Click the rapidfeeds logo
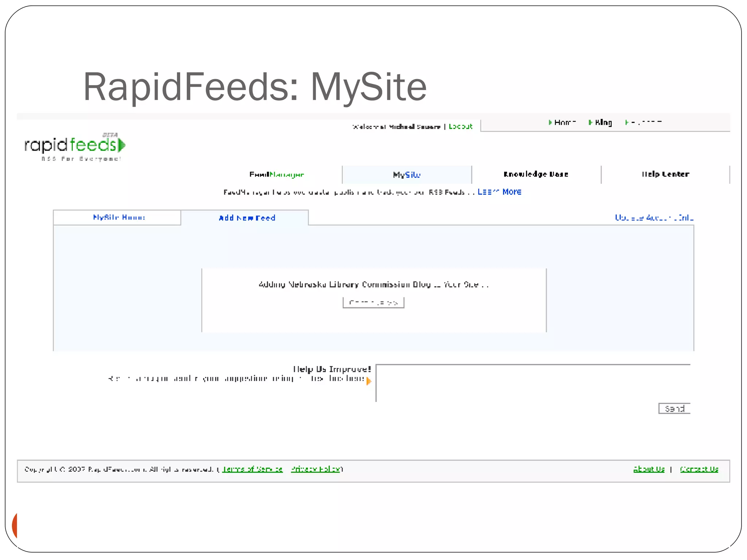This screenshot has height=560, width=747. (75, 147)
